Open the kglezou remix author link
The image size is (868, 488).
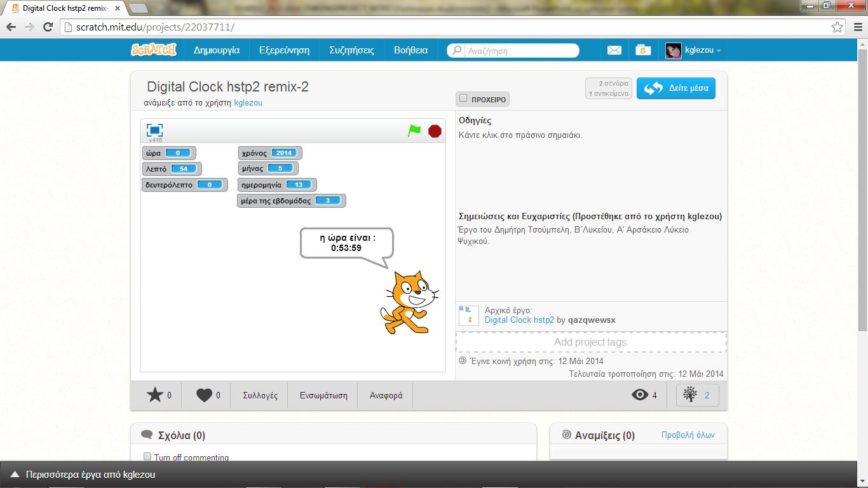point(248,102)
